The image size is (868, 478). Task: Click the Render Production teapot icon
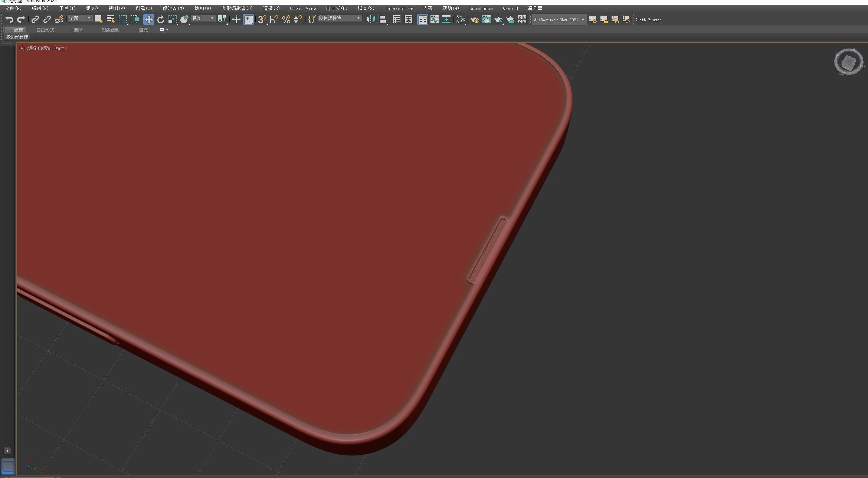point(498,20)
